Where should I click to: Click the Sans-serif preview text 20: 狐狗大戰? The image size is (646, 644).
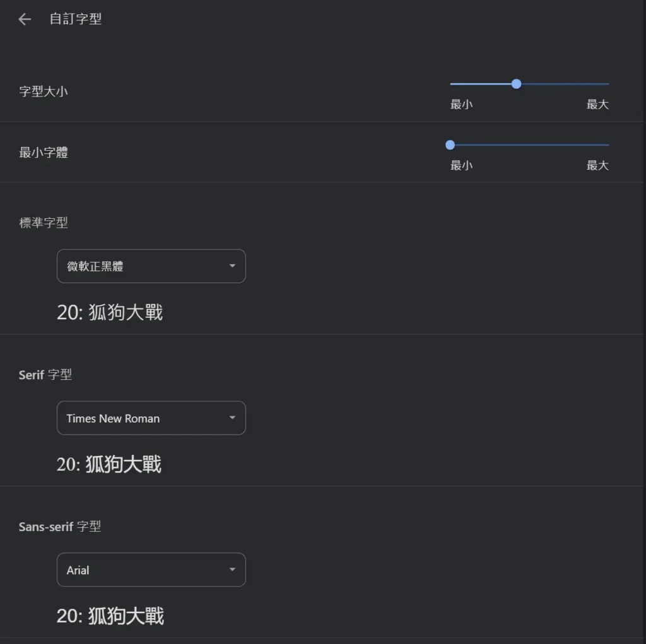109,616
